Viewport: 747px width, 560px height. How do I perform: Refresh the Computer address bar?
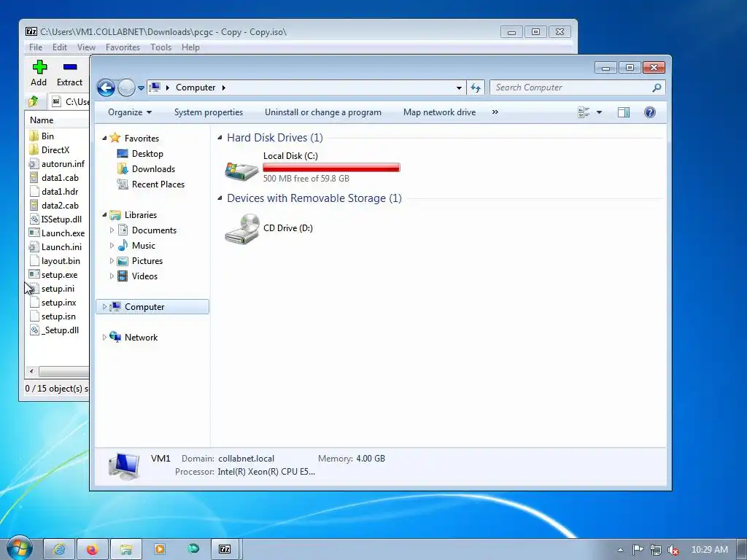click(x=476, y=87)
